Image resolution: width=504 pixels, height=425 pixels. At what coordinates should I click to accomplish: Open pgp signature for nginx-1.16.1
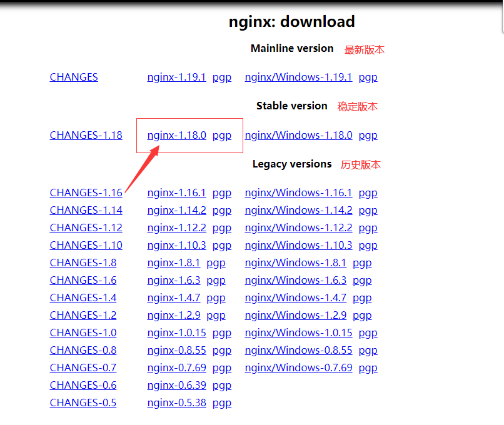click(222, 193)
